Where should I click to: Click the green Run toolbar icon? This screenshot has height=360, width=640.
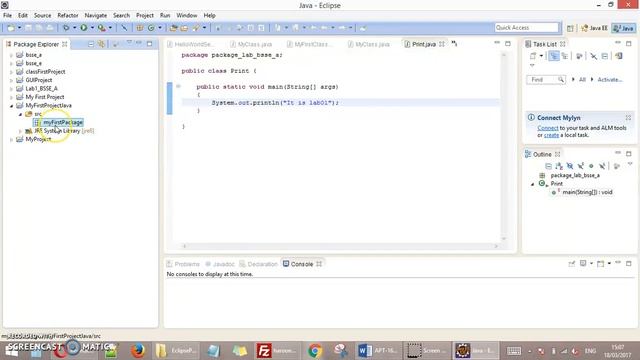tap(84, 28)
